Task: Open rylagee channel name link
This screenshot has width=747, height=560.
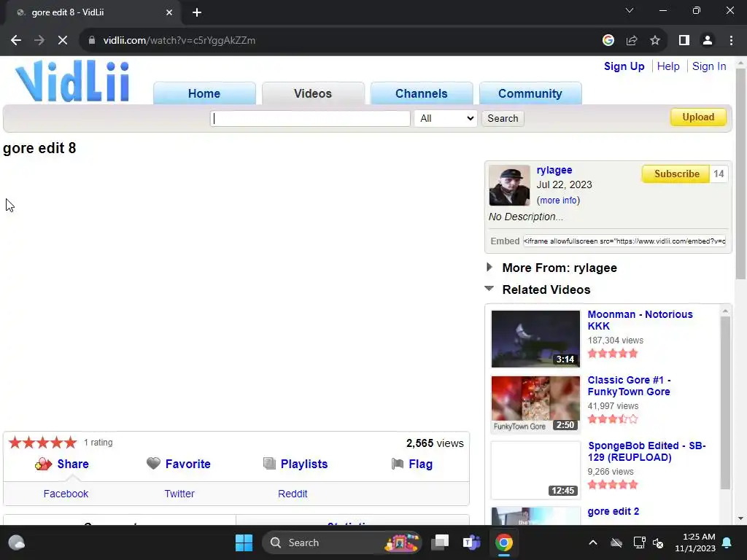Action: pyautogui.click(x=554, y=170)
